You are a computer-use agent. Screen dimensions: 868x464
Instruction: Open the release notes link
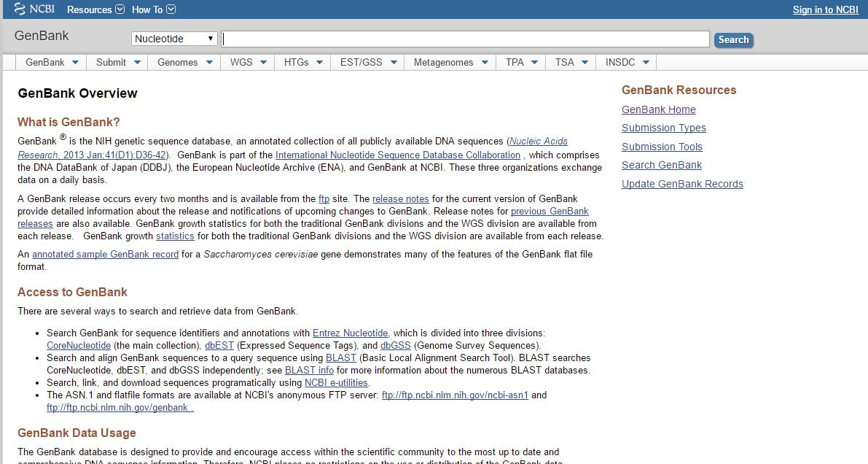tap(400, 199)
